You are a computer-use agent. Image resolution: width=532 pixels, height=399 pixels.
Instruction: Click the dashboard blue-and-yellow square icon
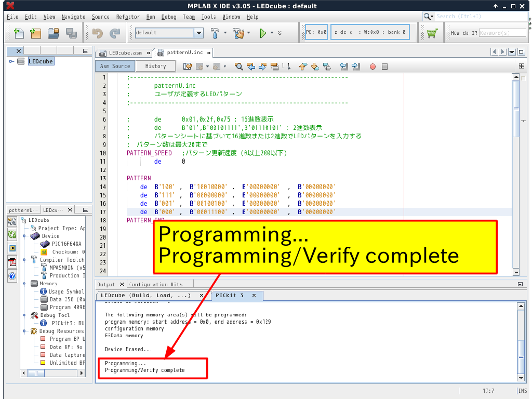coord(12,248)
